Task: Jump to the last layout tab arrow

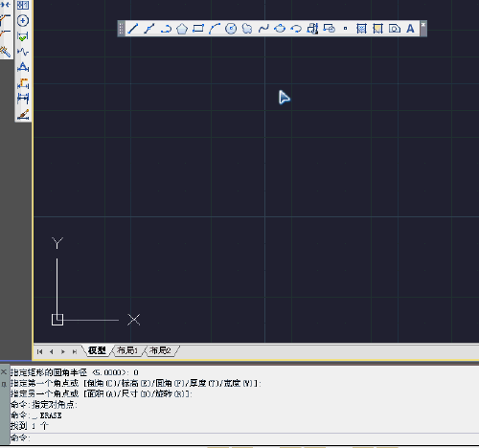Action: coord(75,351)
